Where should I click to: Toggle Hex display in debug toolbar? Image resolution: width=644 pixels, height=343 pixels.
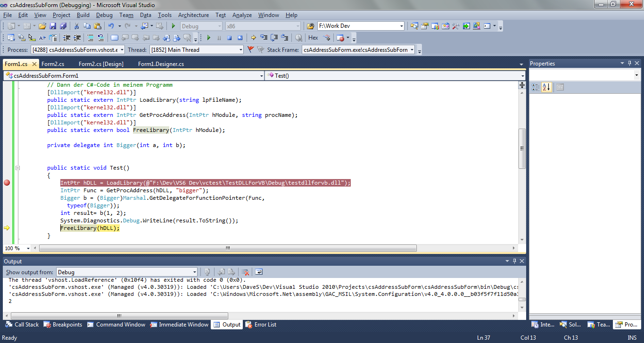[313, 38]
